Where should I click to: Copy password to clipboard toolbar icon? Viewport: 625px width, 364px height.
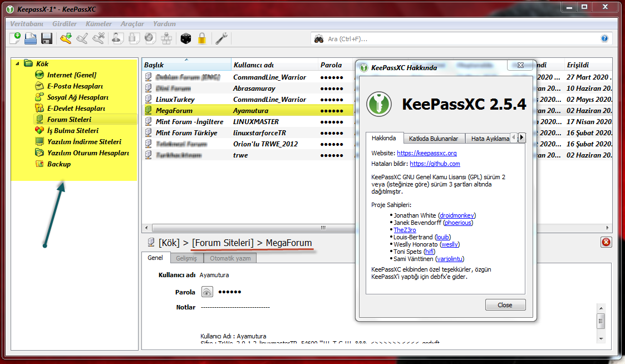point(134,38)
